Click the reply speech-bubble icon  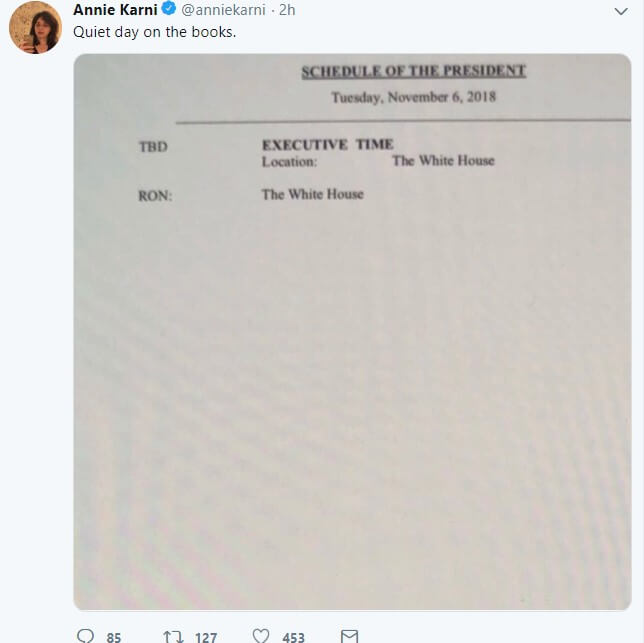tap(85, 636)
